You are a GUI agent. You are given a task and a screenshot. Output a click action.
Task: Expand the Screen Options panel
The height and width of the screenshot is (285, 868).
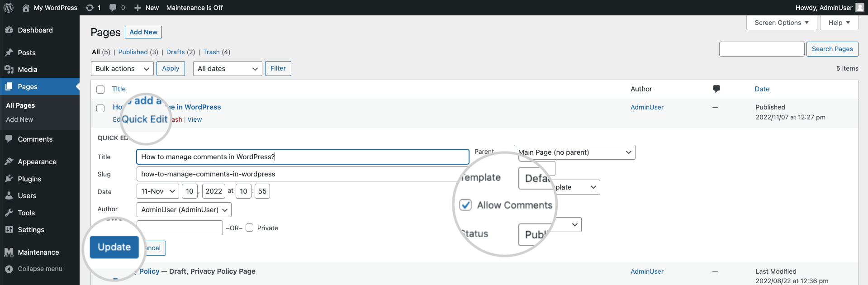click(782, 23)
